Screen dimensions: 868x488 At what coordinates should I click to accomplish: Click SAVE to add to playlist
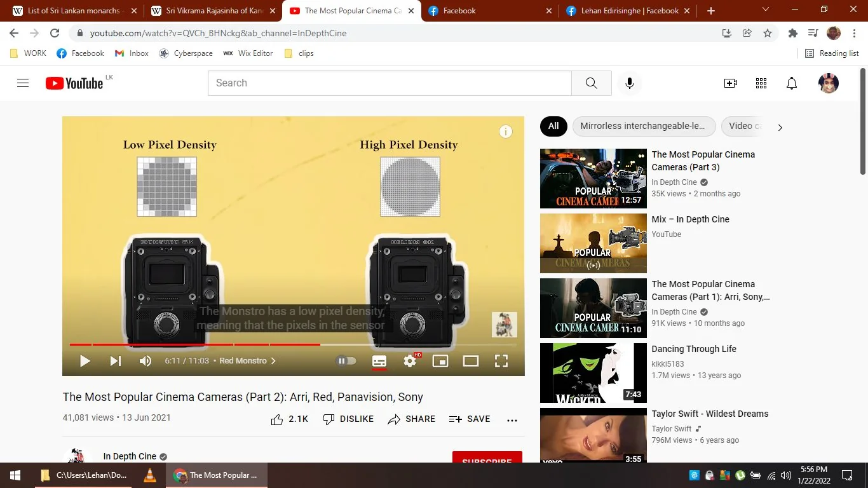(x=470, y=419)
